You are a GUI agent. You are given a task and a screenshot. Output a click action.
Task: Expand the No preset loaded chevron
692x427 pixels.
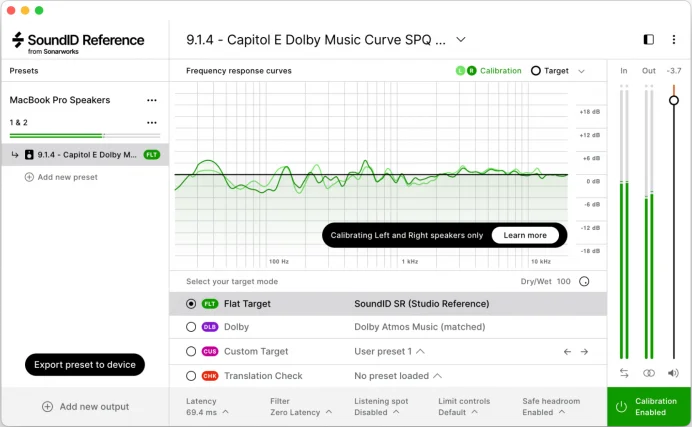pos(437,376)
